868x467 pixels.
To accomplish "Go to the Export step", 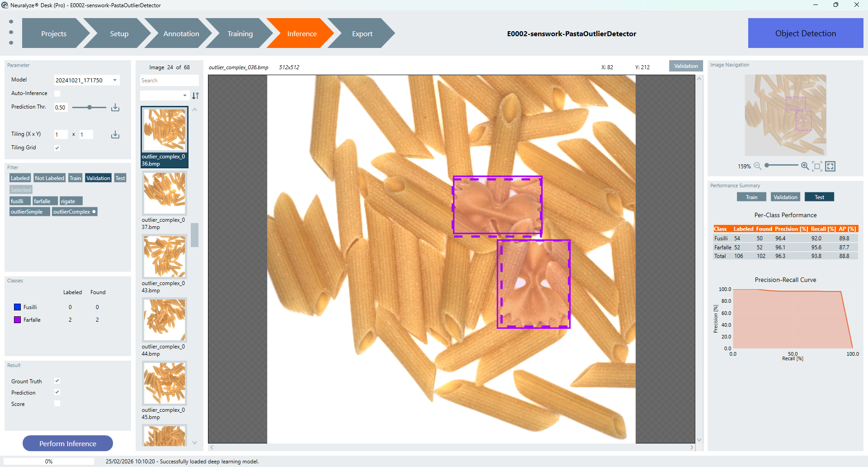I will pyautogui.click(x=362, y=33).
